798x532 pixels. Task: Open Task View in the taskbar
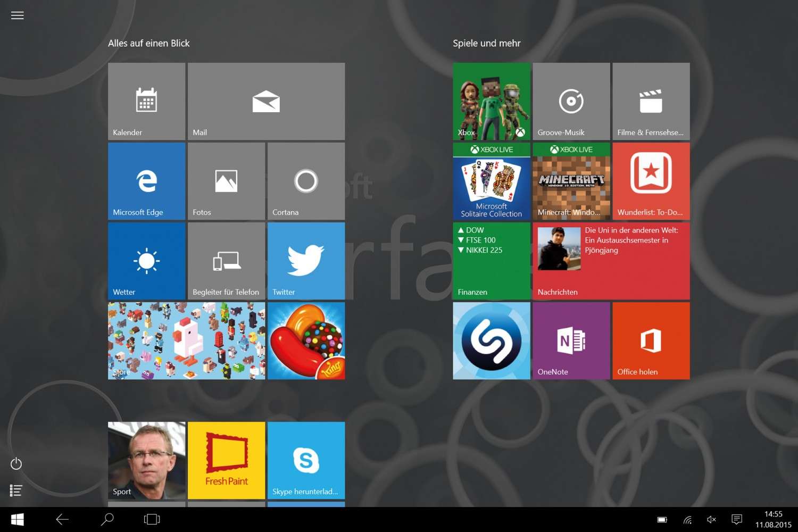[x=152, y=519]
